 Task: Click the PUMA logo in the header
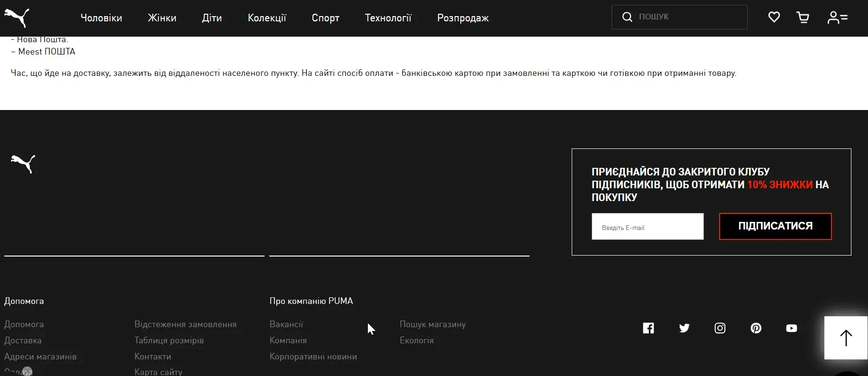[17, 18]
